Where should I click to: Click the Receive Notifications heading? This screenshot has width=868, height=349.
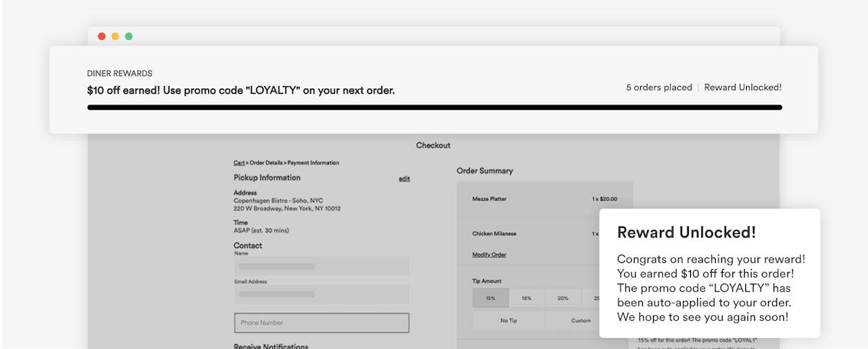[271, 346]
